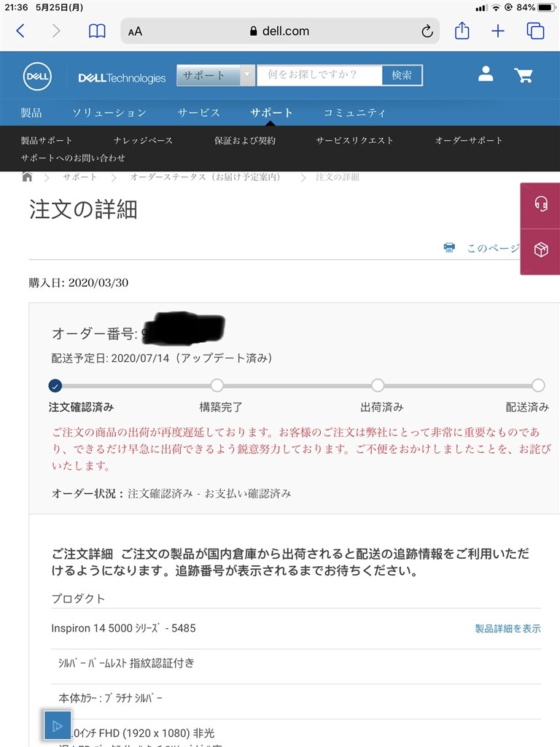Screen dimensions: 560x747
Task: Click the プロダクト section heading
Action: [x=78, y=598]
